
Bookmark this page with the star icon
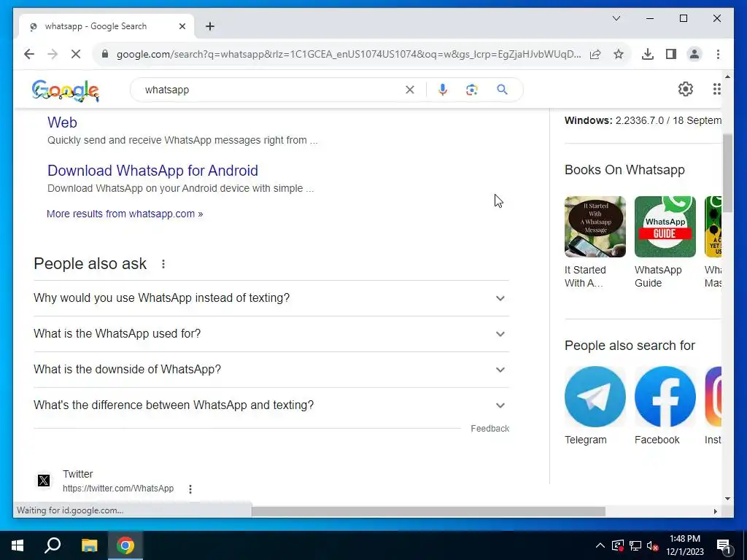(619, 54)
